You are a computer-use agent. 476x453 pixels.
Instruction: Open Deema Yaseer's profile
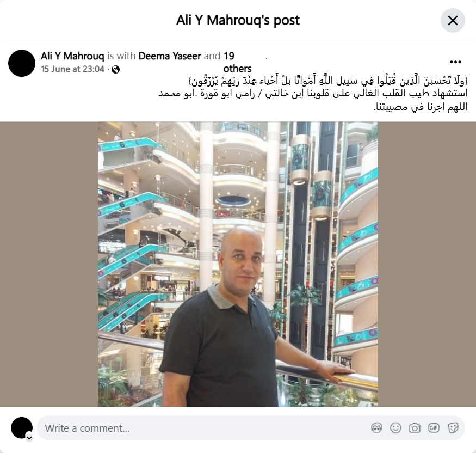169,56
